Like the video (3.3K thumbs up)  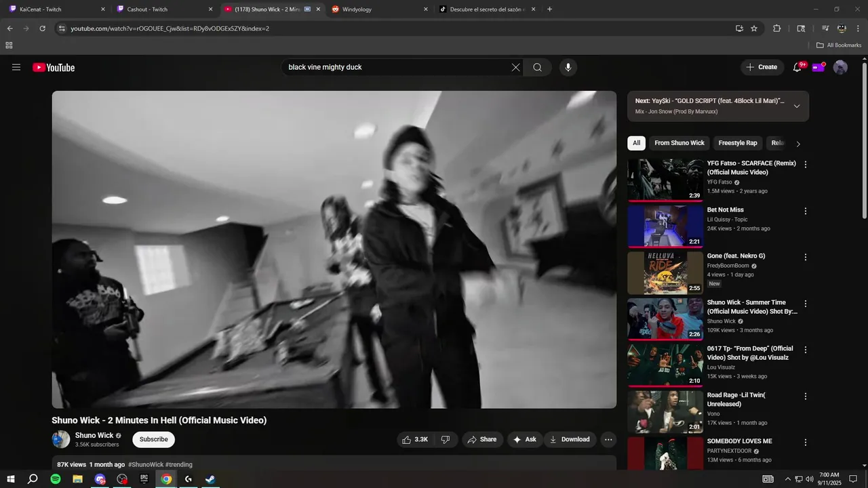[x=415, y=439]
